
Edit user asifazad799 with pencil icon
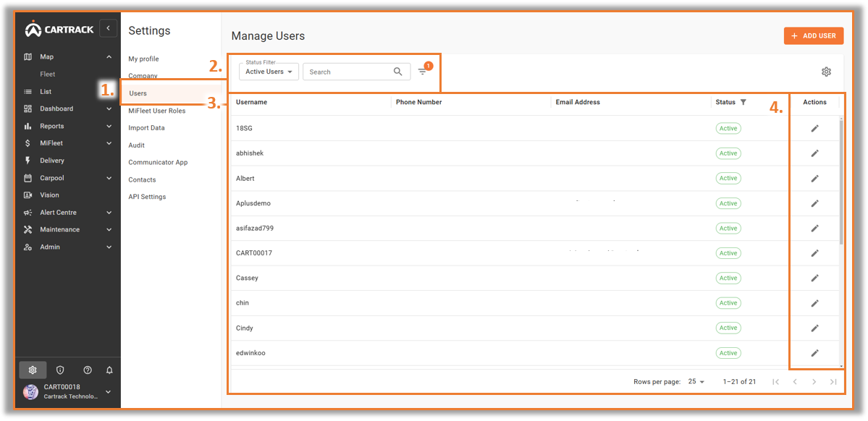815,229
